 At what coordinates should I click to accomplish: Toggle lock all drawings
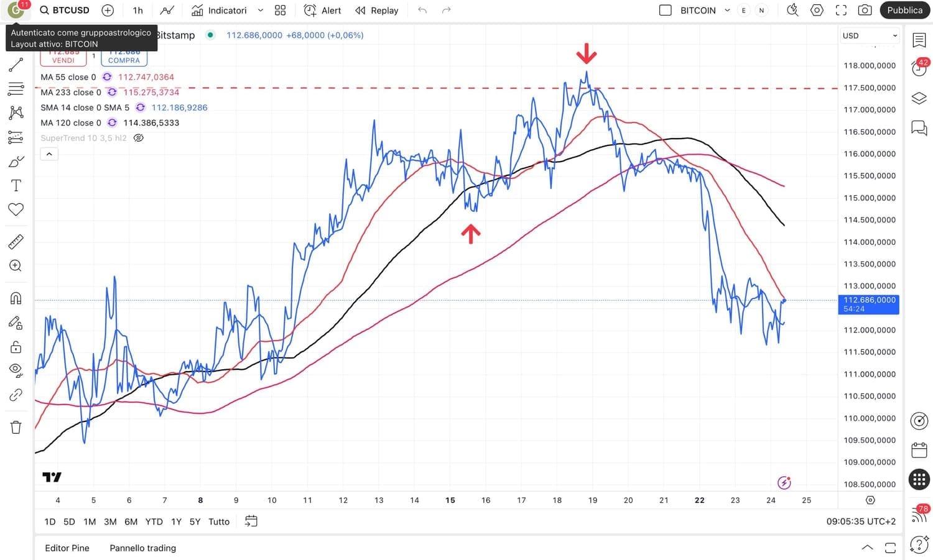[16, 346]
